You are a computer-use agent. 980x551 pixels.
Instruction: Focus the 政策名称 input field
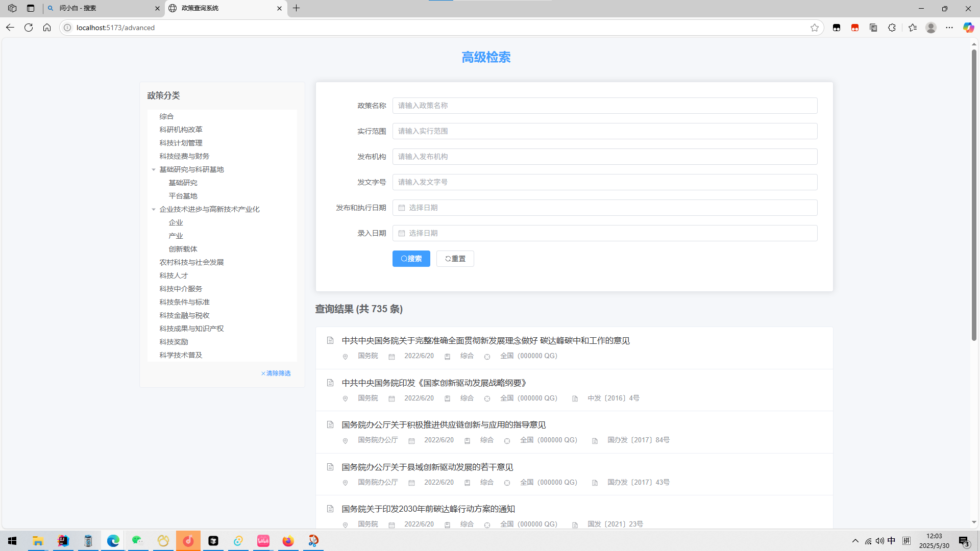(x=604, y=106)
